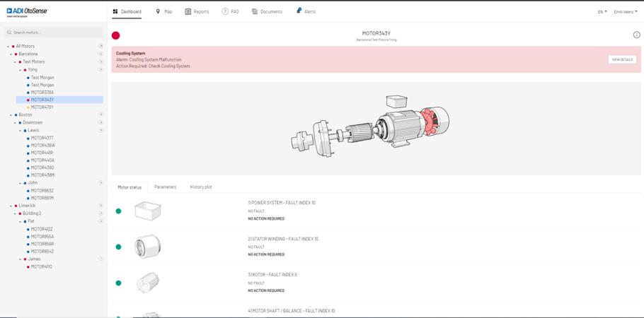This screenshot has width=644, height=318.
Task: Click the VIEW DETAILS button
Action: (622, 59)
